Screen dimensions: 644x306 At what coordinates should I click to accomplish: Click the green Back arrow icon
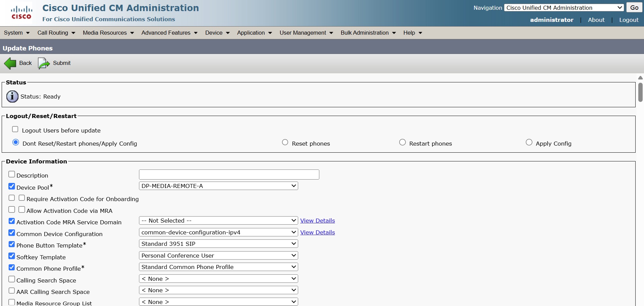tap(10, 63)
